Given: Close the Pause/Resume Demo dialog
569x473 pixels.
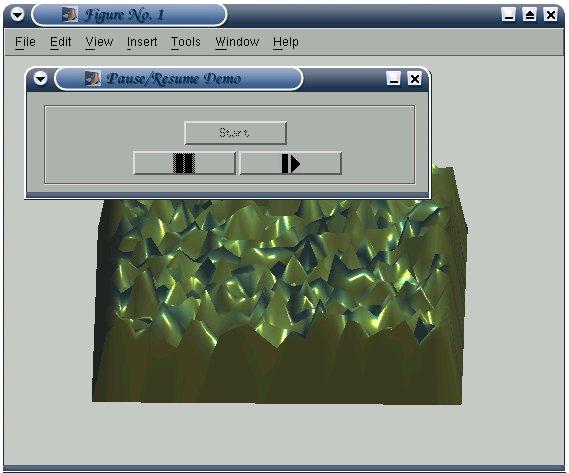Looking at the screenshot, I should (414, 78).
